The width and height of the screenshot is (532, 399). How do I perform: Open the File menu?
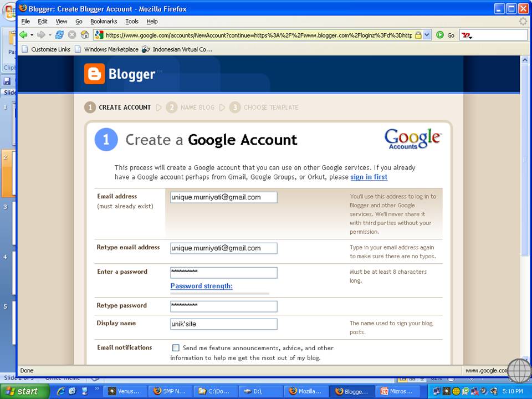pos(25,22)
